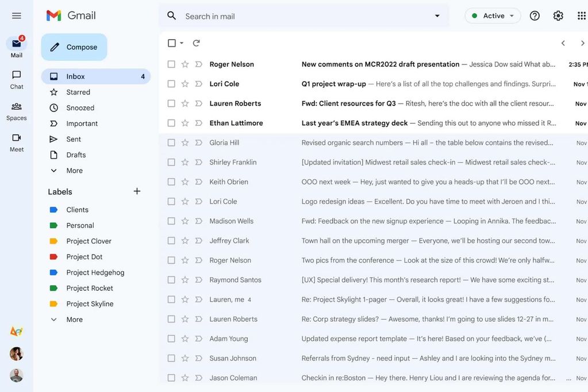Click the Refresh inbox icon
Viewport: 588px width, 392px height.
tap(195, 43)
